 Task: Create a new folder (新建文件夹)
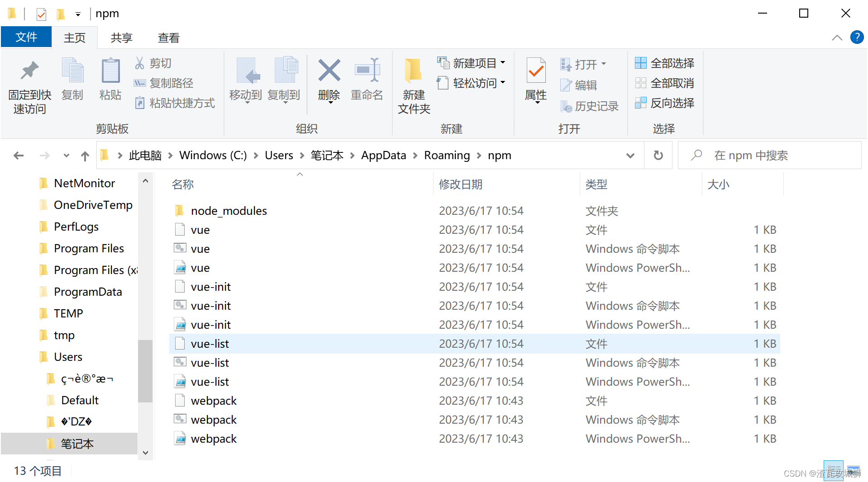(x=414, y=86)
